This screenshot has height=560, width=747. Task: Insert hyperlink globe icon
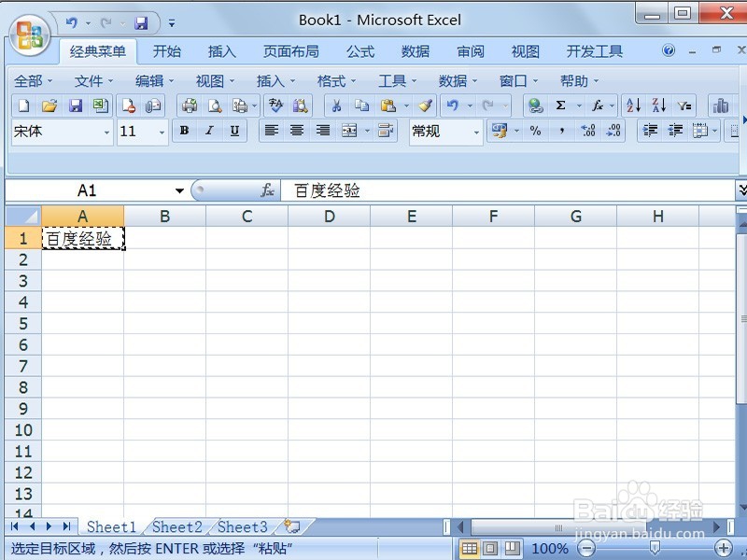[535, 105]
